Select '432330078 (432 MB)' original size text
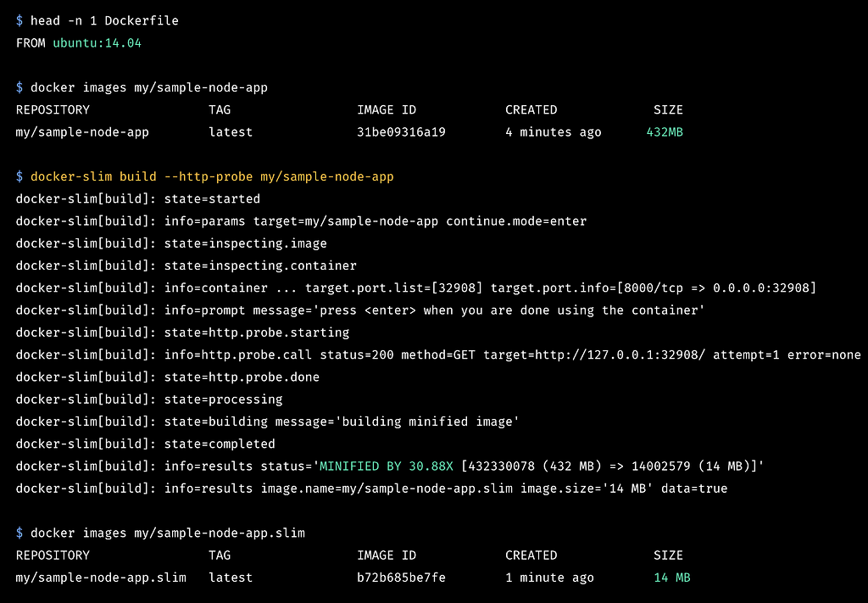This screenshot has width=868, height=603. point(534,466)
